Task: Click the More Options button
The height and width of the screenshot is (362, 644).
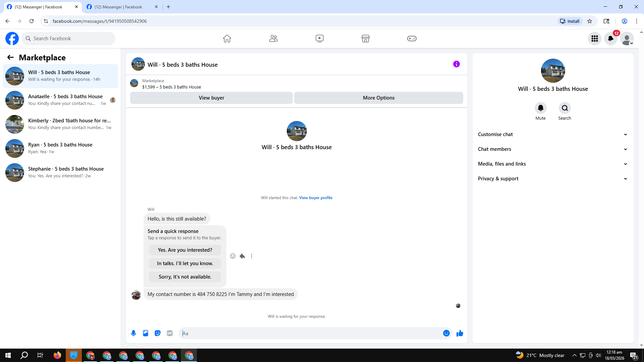Action: click(x=379, y=98)
